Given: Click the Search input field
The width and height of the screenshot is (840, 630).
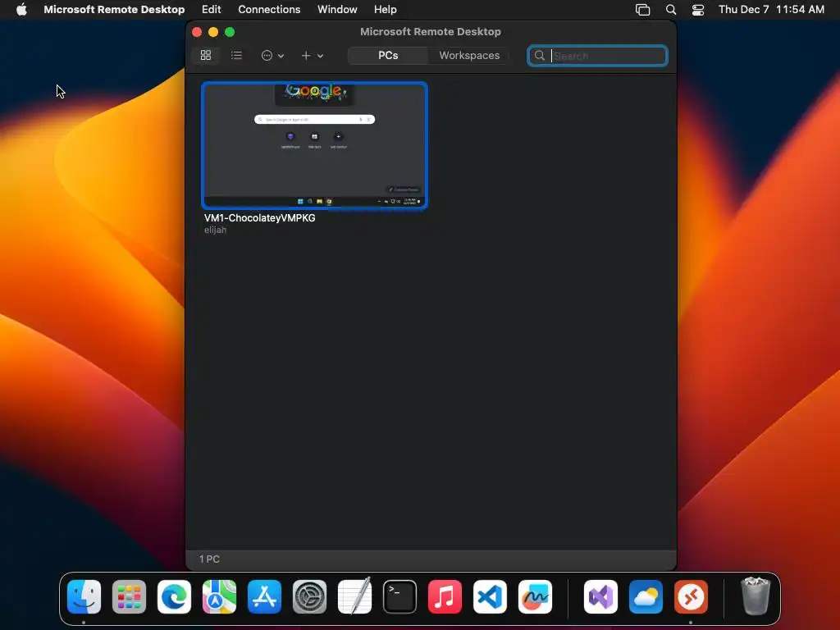Looking at the screenshot, I should point(597,56).
